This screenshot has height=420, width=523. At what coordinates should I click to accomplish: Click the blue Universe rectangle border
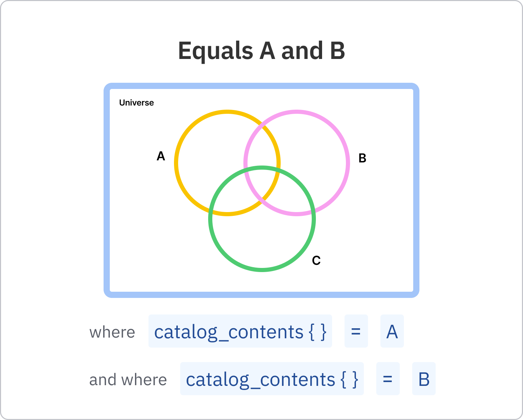click(x=107, y=190)
